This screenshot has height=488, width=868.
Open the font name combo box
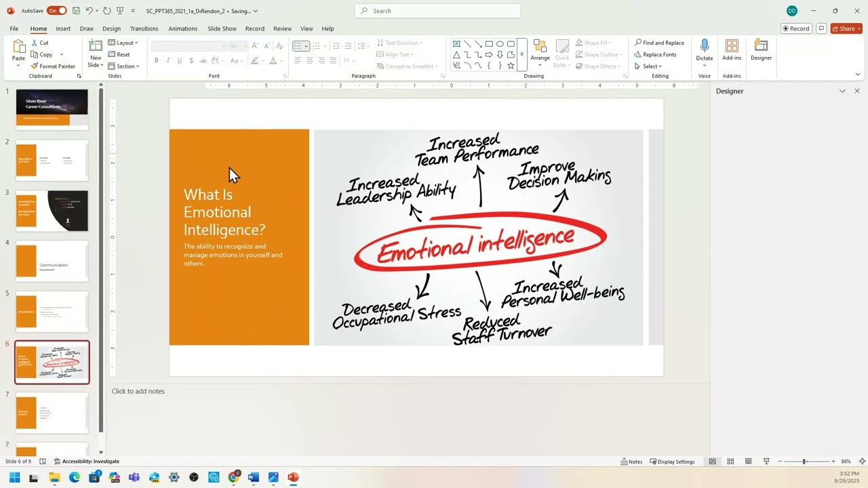[x=189, y=46]
